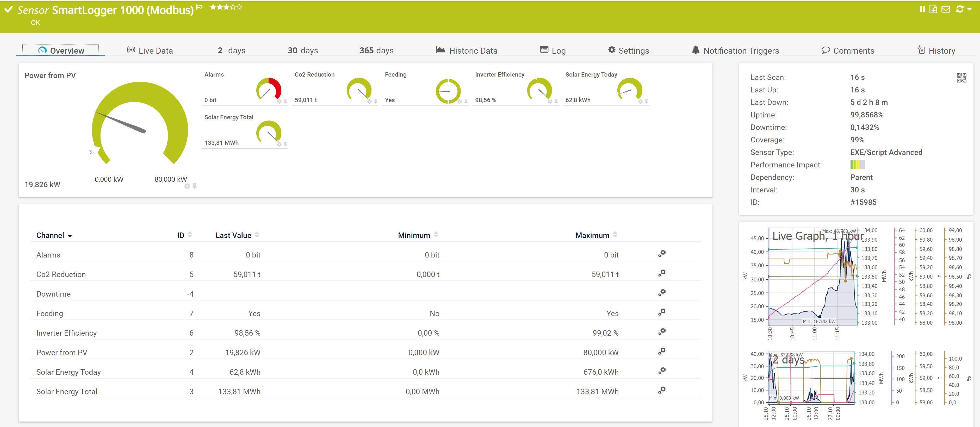Click the refresh arrows icon in header

point(959,9)
